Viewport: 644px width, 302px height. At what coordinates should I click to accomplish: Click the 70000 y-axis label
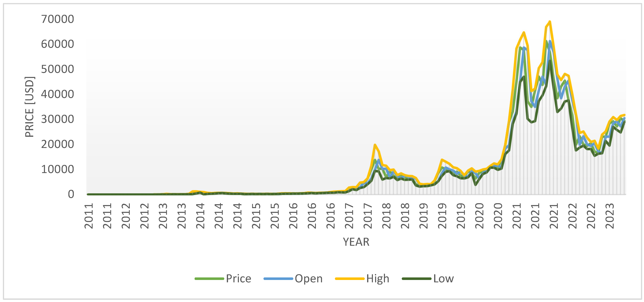click(58, 19)
